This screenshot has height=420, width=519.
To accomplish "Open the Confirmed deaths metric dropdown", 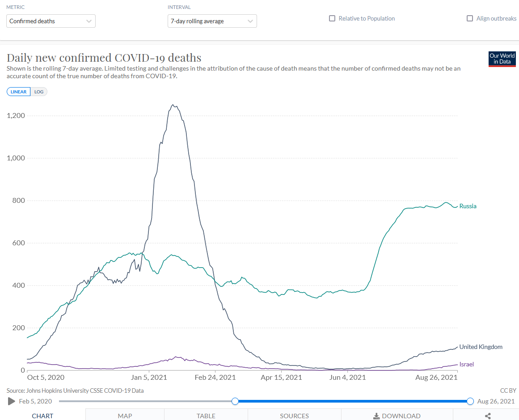I will click(x=51, y=21).
